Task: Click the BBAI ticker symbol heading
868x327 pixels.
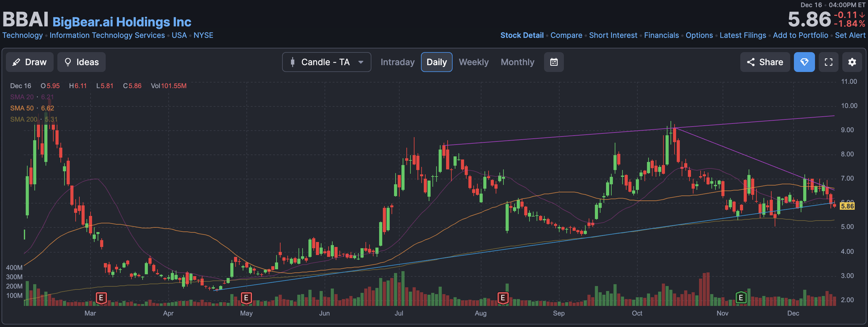Action: (26, 20)
